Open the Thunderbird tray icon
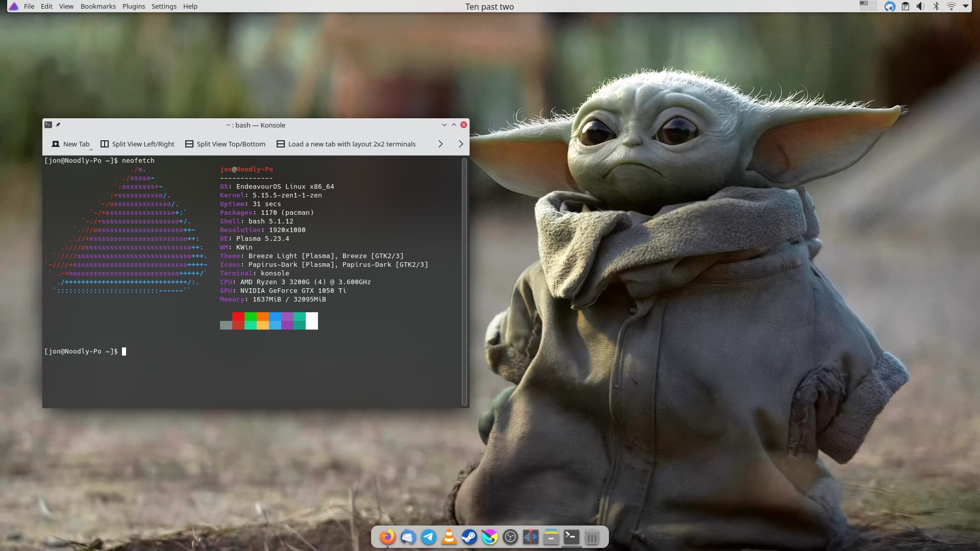Image resolution: width=980 pixels, height=551 pixels. click(x=890, y=6)
